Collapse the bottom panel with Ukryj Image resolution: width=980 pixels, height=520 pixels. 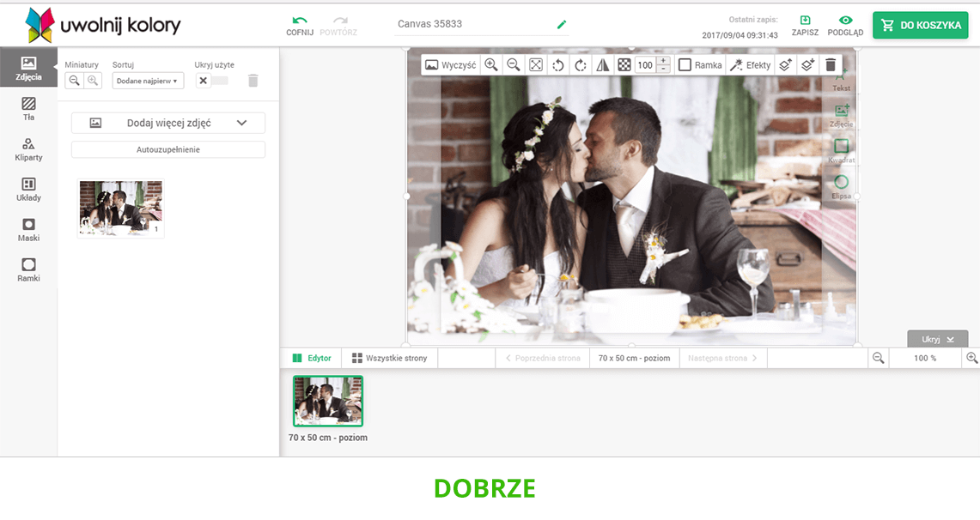pos(937,339)
